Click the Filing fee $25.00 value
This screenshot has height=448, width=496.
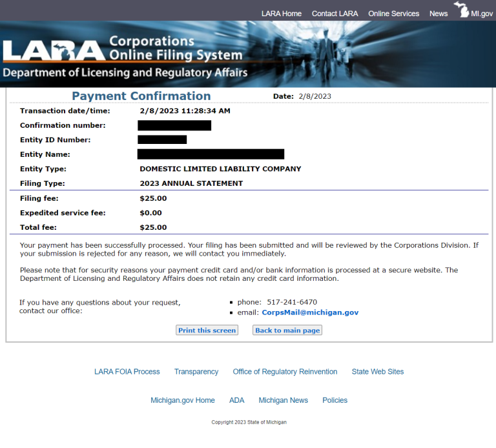pos(153,198)
